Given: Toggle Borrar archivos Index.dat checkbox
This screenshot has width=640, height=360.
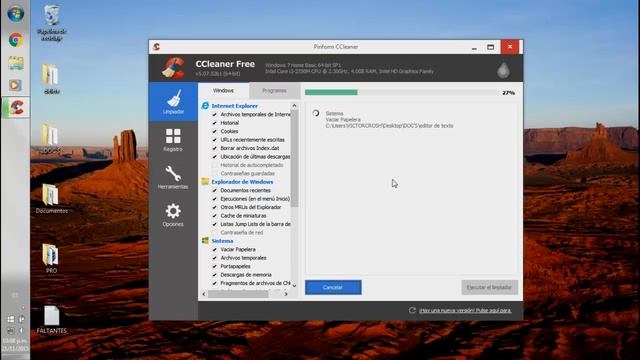Looking at the screenshot, I should coord(215,148).
